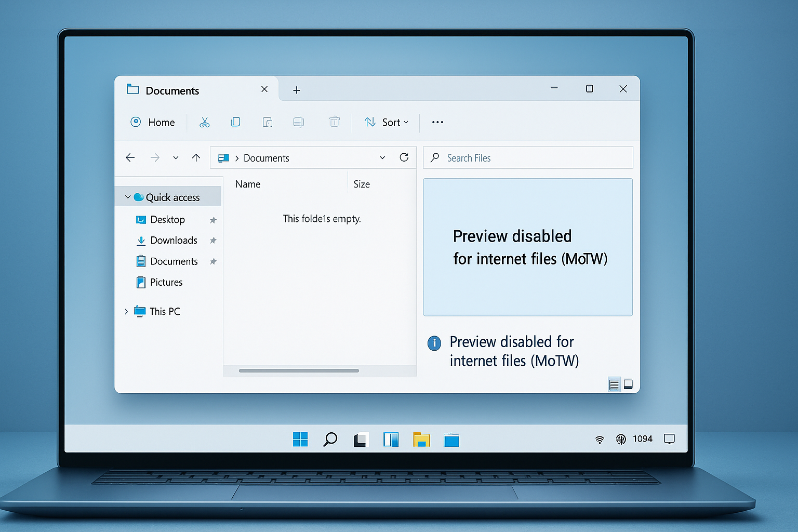
Task: Click the Rename icon in toolbar
Action: 299,122
